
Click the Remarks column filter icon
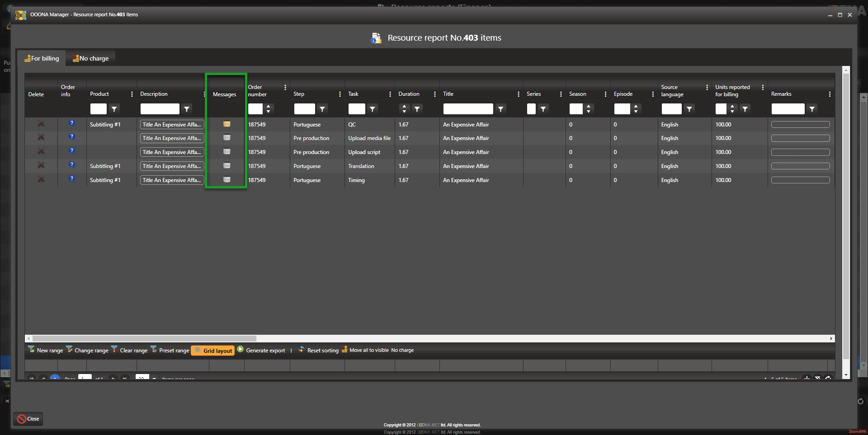click(x=812, y=109)
